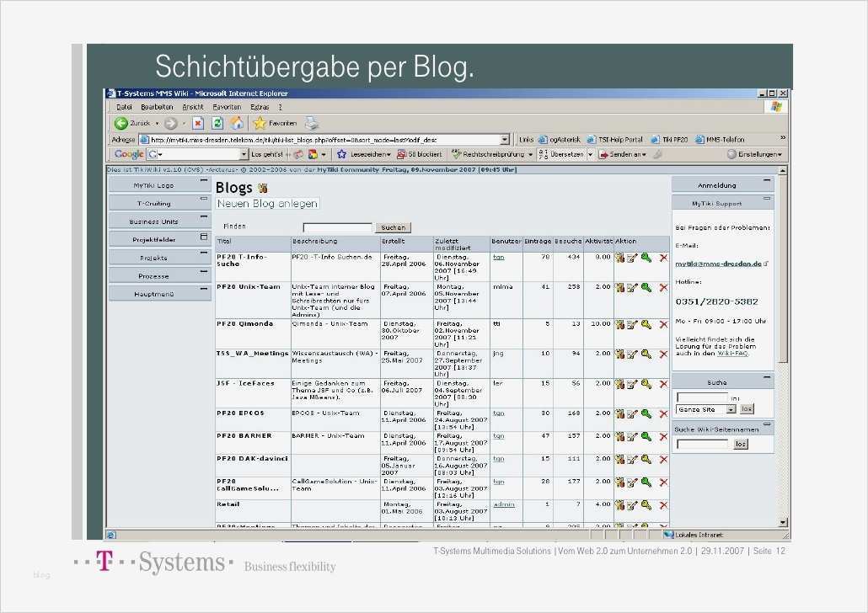Open the Extras menu
The image size is (868, 613).
click(x=260, y=107)
